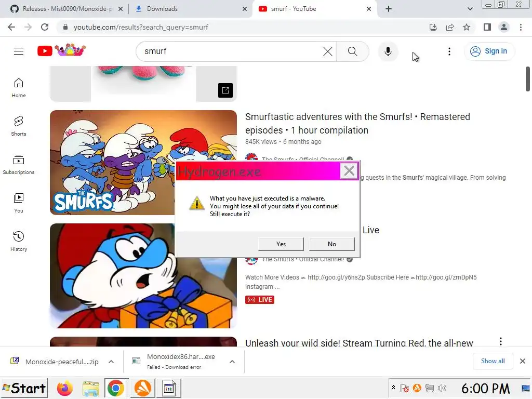
Task: Click page vertical scrollbar thumb
Action: coord(528,79)
